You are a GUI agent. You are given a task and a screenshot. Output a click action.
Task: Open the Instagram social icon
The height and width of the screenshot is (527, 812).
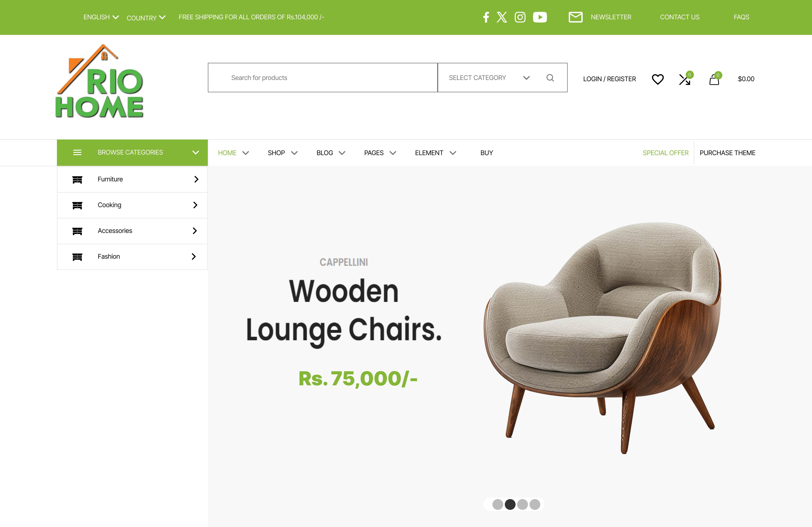click(520, 17)
